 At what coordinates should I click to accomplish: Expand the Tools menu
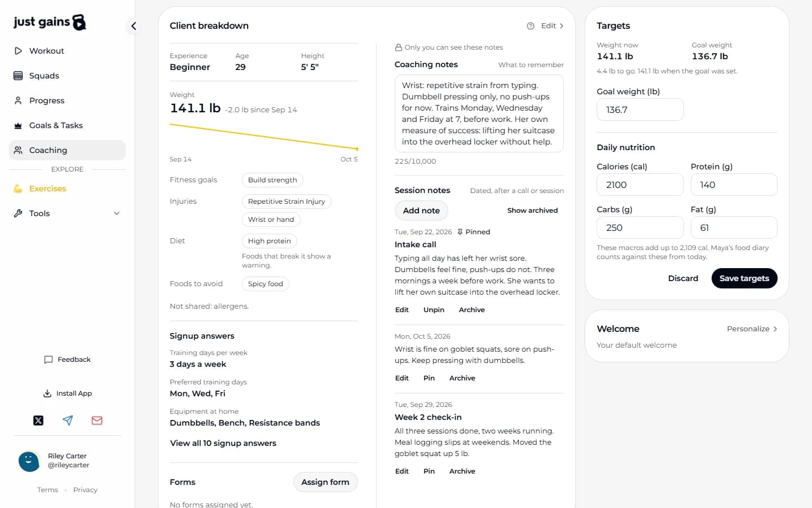coord(67,213)
